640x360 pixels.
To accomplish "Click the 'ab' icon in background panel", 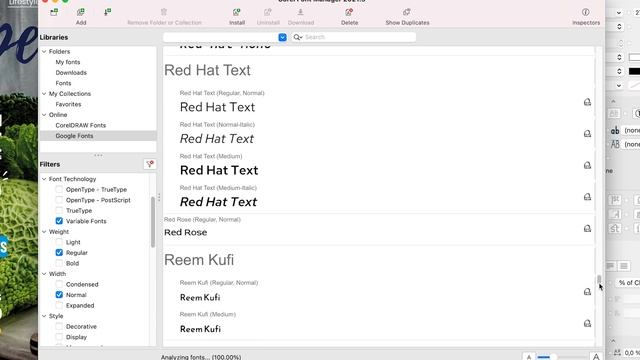I will point(615,130).
